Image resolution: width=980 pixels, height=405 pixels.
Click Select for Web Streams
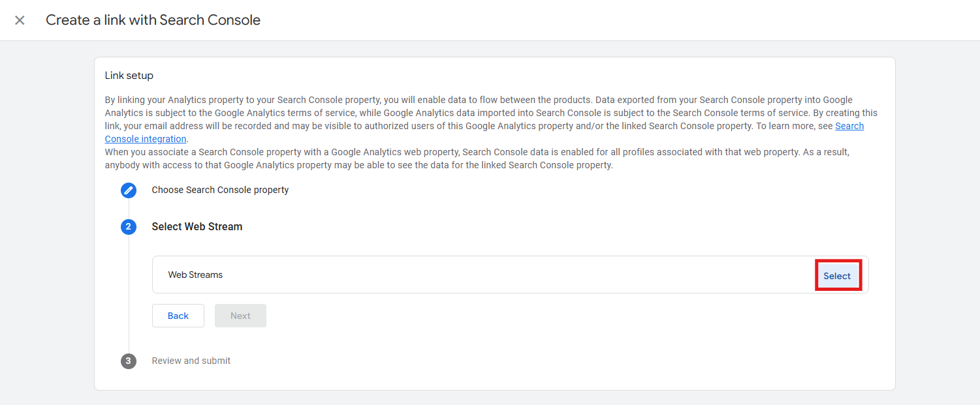(837, 276)
